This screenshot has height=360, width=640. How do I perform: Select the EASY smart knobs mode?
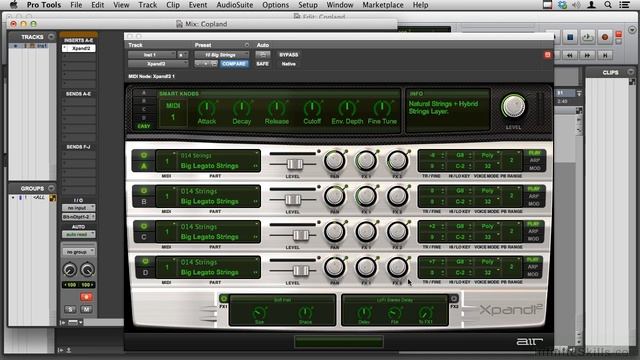click(x=144, y=126)
